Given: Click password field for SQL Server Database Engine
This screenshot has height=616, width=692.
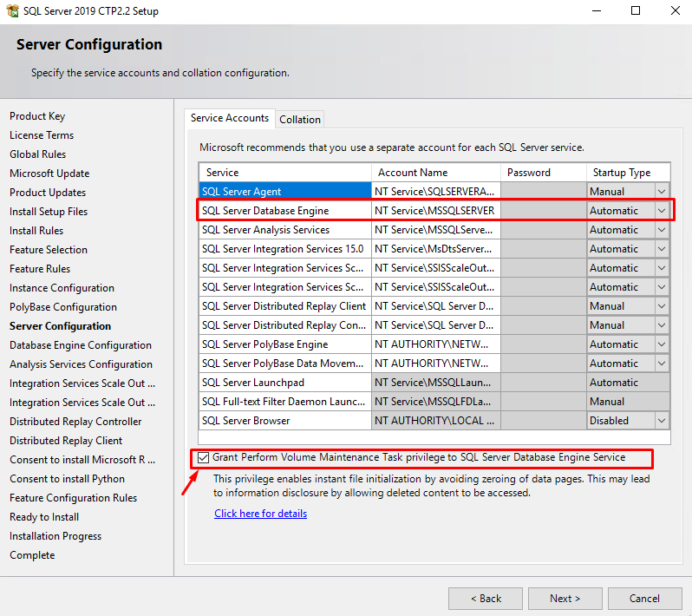Looking at the screenshot, I should 544,211.
